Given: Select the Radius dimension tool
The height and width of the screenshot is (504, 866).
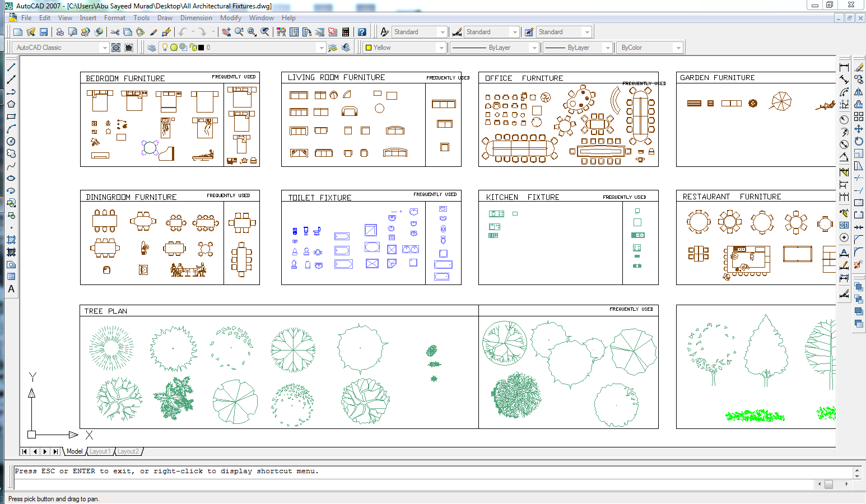Looking at the screenshot, I should [844, 120].
